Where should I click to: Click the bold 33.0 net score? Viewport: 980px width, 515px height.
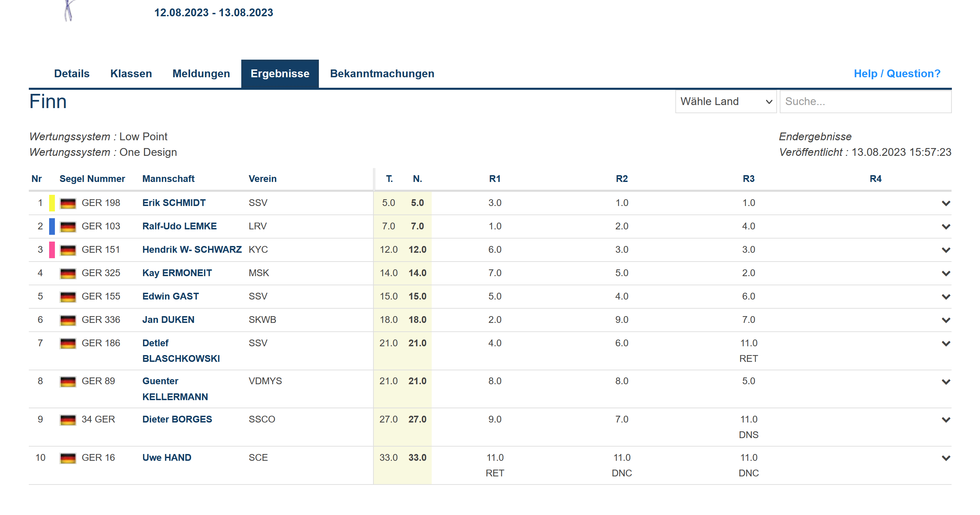pos(417,457)
